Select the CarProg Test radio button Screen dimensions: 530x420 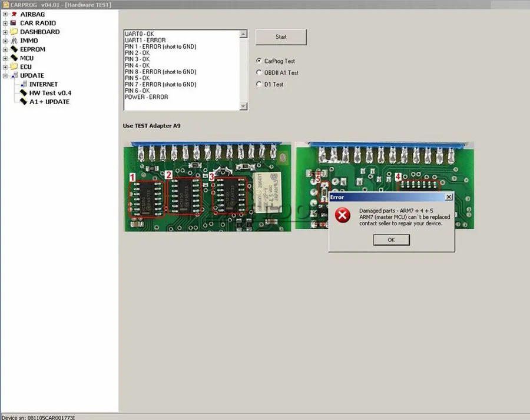point(259,61)
